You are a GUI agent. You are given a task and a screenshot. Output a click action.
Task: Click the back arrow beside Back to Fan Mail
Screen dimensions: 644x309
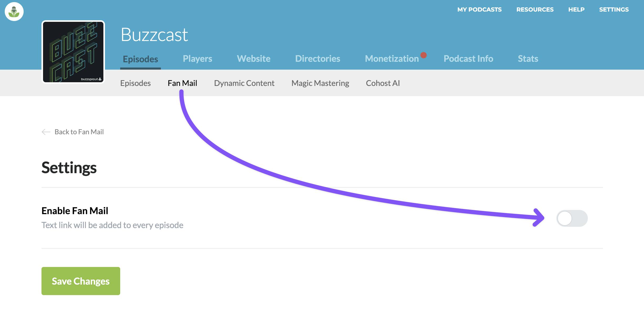point(46,132)
